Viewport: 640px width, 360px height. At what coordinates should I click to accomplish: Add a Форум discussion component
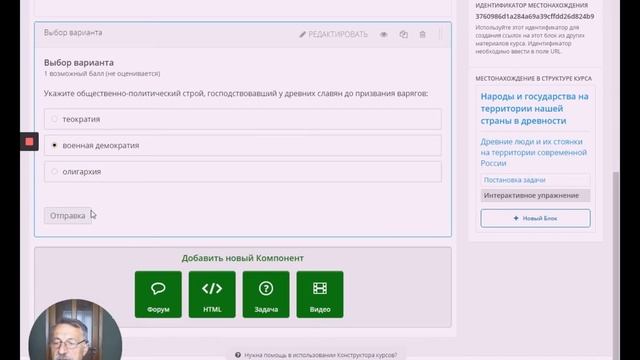coord(158,294)
